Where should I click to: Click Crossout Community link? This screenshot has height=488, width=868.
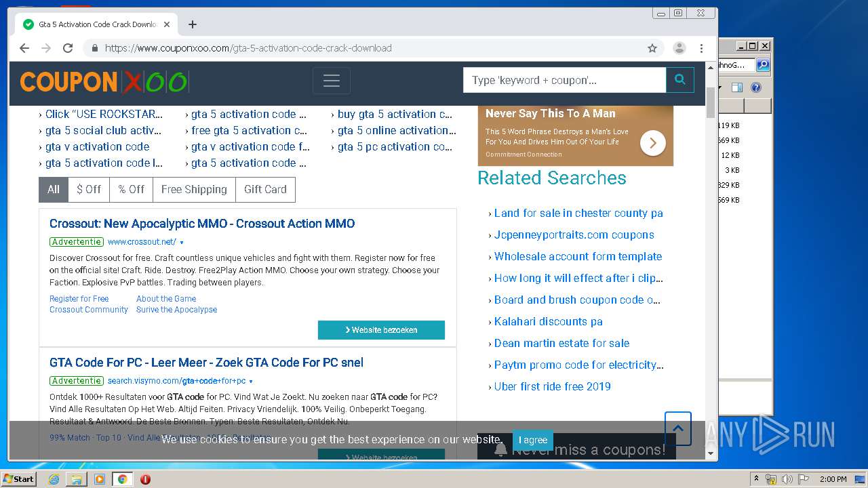click(89, 310)
